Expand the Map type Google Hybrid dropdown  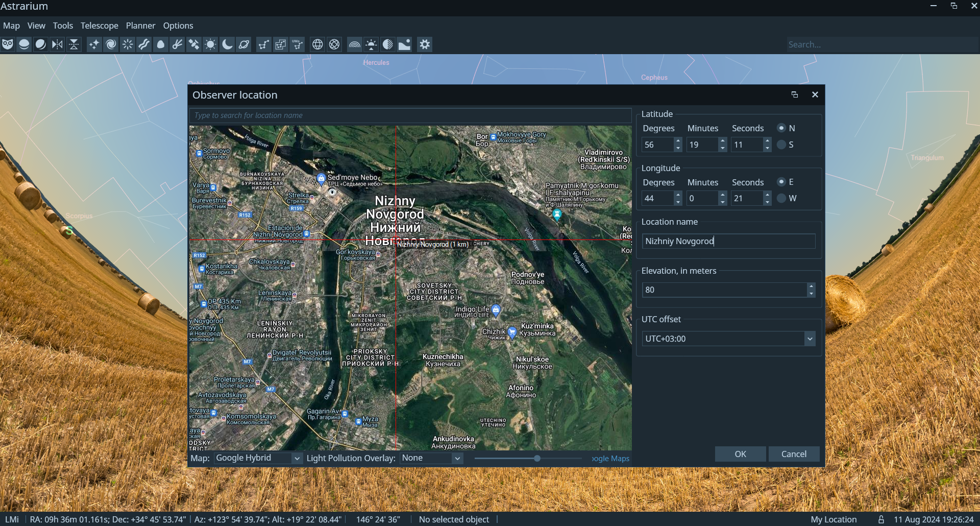(x=258, y=458)
